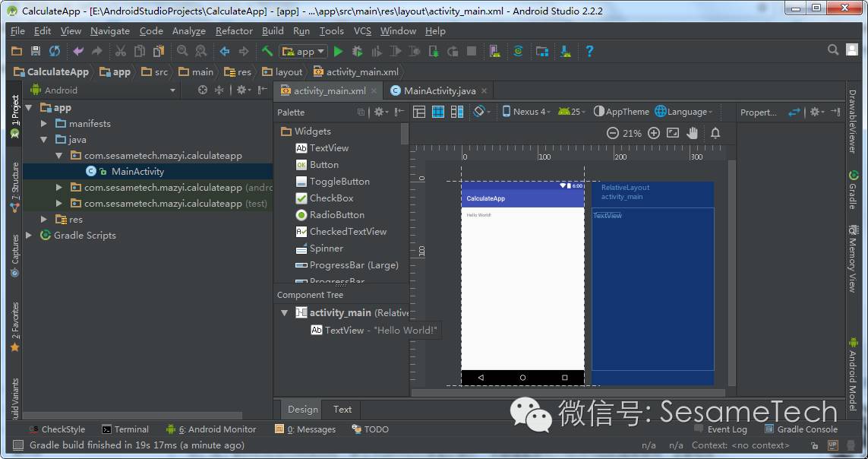Open the VCS menu
868x459 pixels.
[x=362, y=31]
